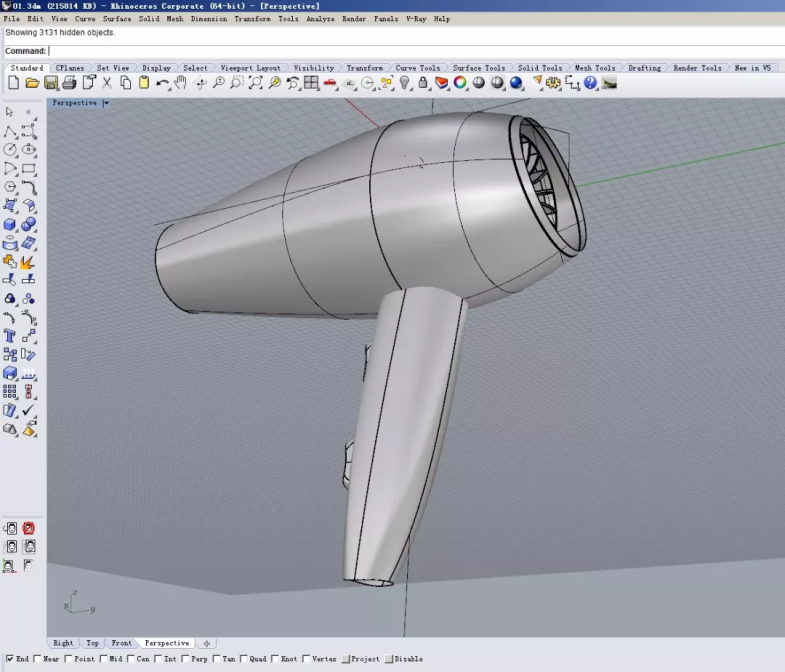Switch to the Surface Tools toolbar tab
Viewport: 785px width, 672px height.
click(479, 68)
